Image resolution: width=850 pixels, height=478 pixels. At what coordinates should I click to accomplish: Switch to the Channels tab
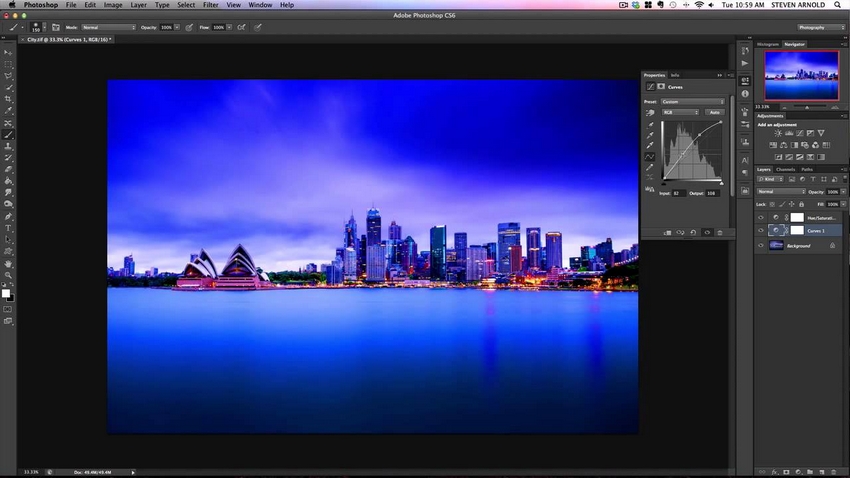(x=785, y=170)
